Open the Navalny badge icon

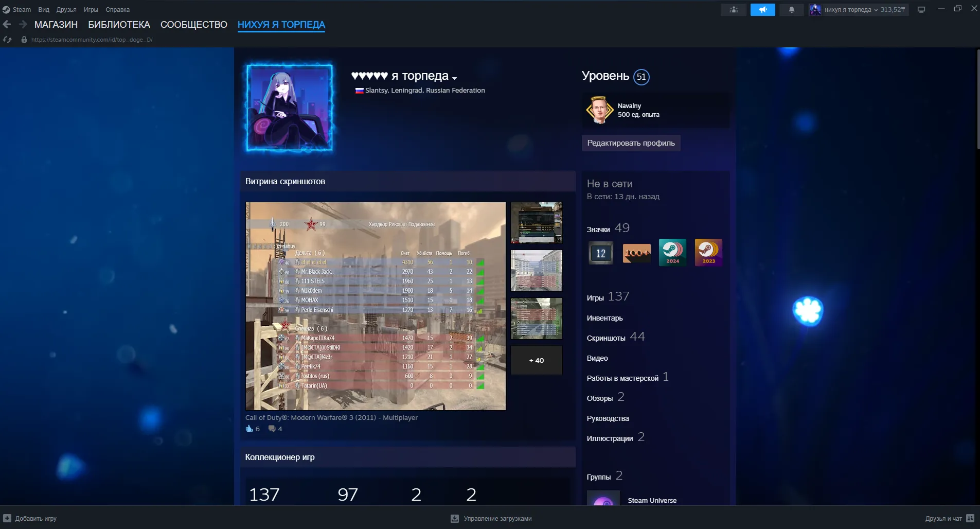point(600,110)
